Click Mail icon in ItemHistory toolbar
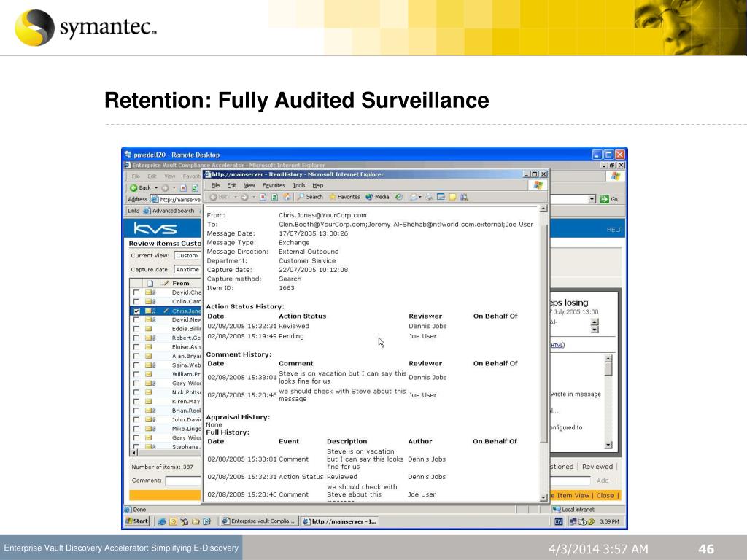The height and width of the screenshot is (560, 747). (x=413, y=197)
